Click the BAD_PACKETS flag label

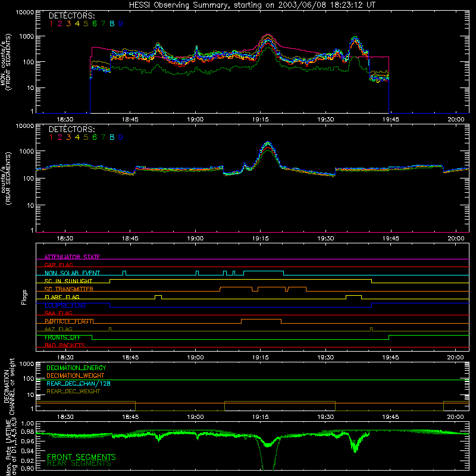click(65, 346)
